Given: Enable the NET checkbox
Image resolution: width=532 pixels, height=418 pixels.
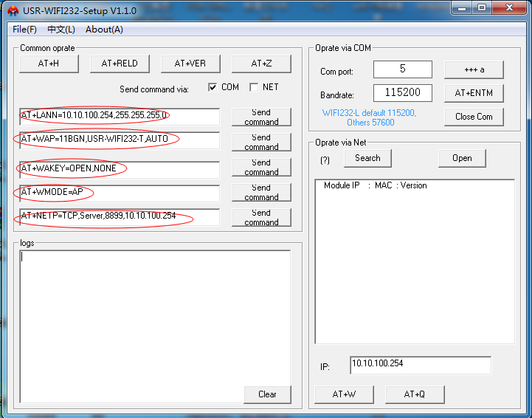Looking at the screenshot, I should click(x=254, y=87).
